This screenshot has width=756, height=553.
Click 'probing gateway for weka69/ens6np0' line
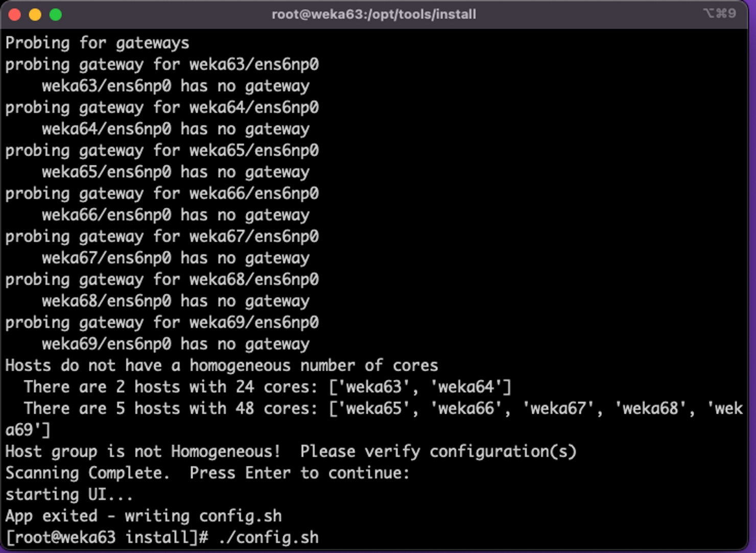(x=162, y=323)
